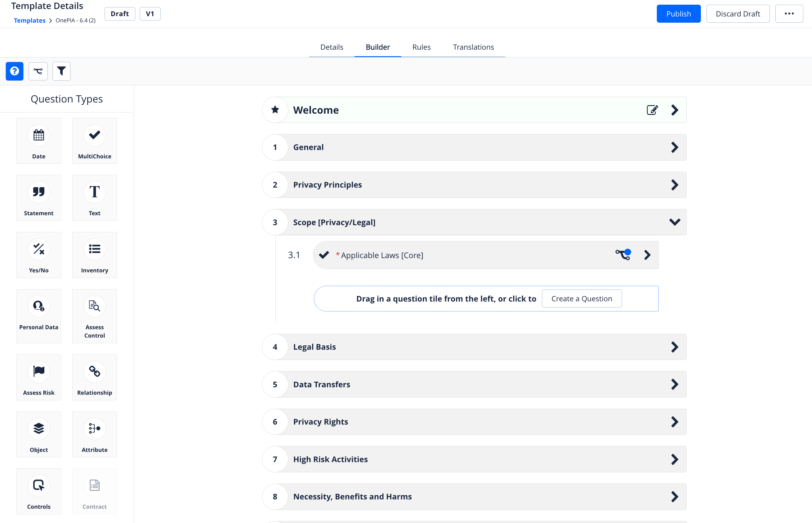Image resolution: width=812 pixels, height=523 pixels.
Task: Edit the Welcome section using the pencil icon
Action: click(x=652, y=110)
